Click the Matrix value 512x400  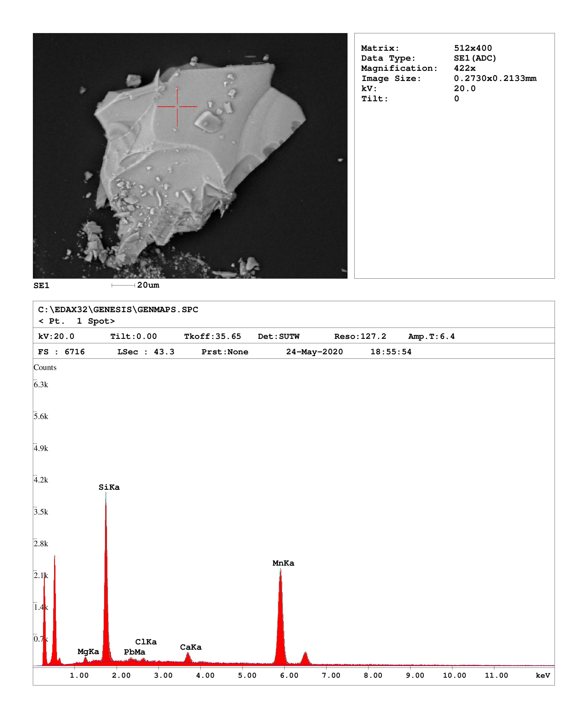pyautogui.click(x=473, y=48)
